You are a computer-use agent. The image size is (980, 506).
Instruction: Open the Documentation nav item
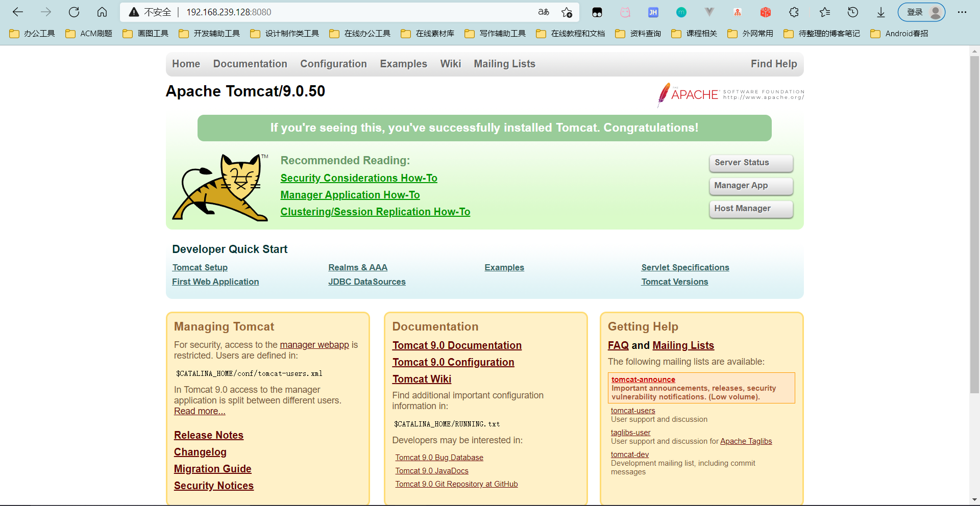[250, 64]
